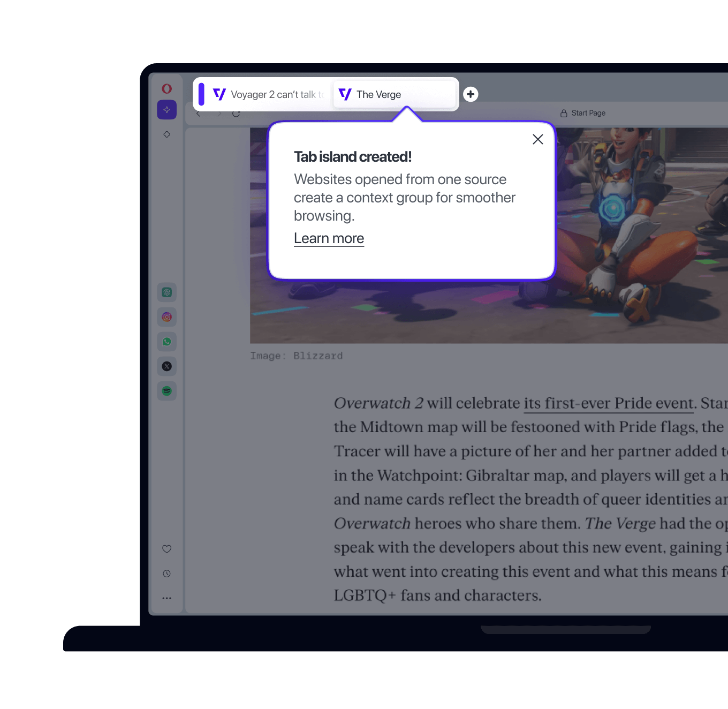This screenshot has height=709, width=728.
Task: Open the first-ever Pride event article link
Action: click(608, 403)
